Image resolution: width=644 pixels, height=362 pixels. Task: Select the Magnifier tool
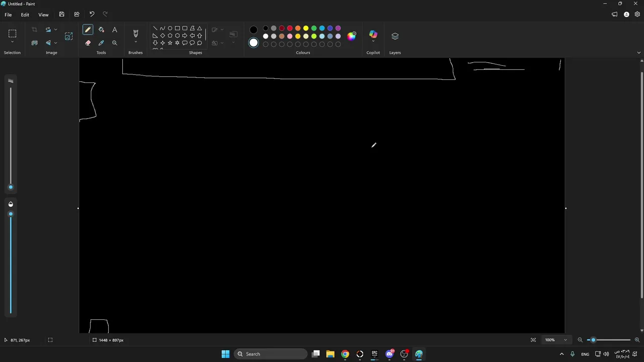[115, 43]
